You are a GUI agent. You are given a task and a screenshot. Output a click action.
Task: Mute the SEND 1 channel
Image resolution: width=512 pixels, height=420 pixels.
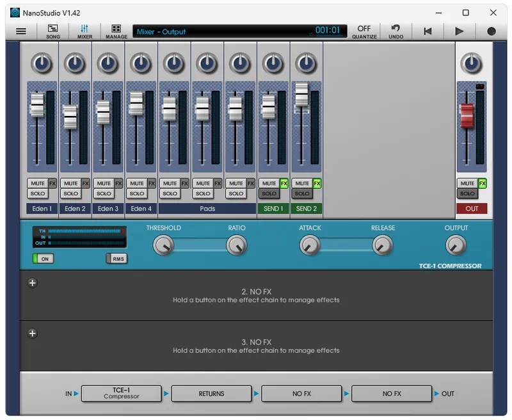(x=269, y=183)
